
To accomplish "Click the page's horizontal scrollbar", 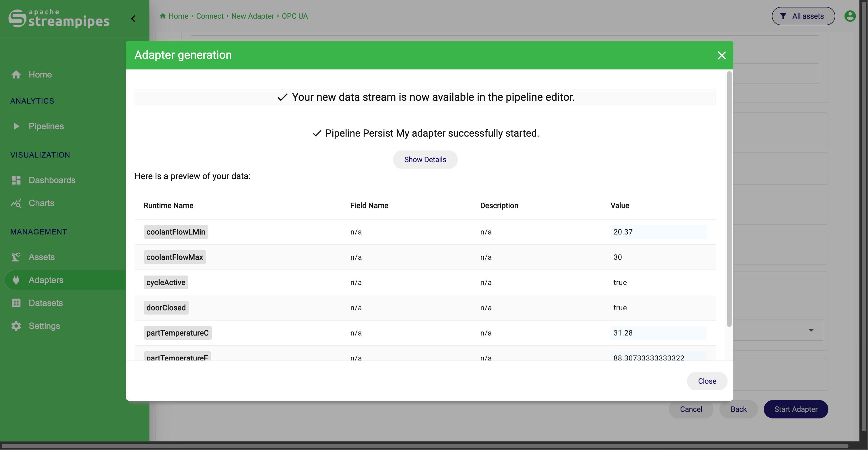I will [425, 445].
